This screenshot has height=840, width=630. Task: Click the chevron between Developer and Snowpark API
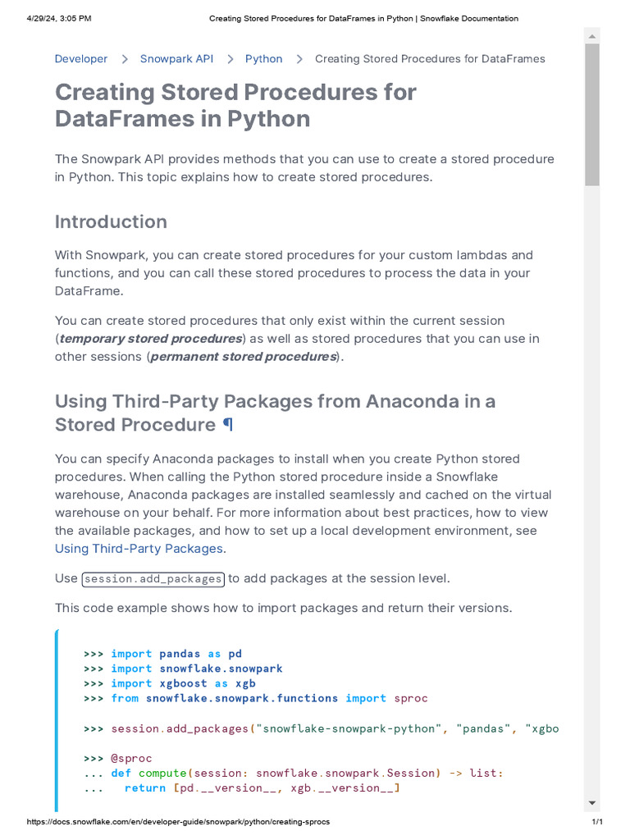point(125,59)
